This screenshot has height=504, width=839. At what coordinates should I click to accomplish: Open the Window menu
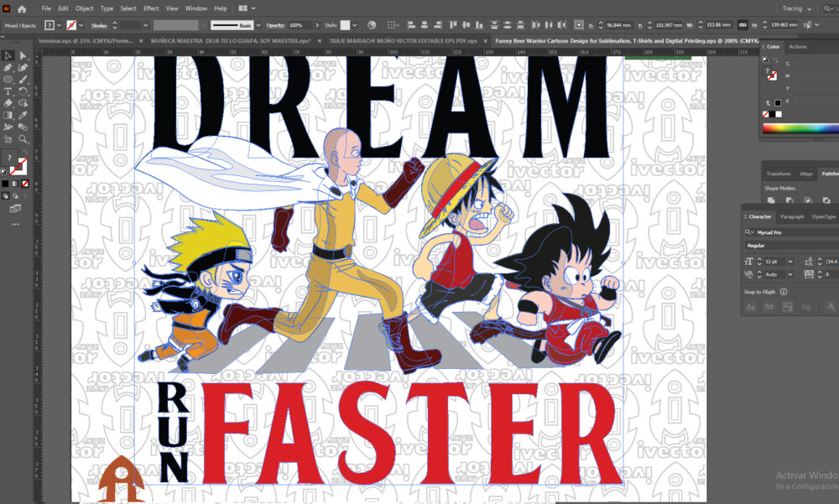click(196, 8)
